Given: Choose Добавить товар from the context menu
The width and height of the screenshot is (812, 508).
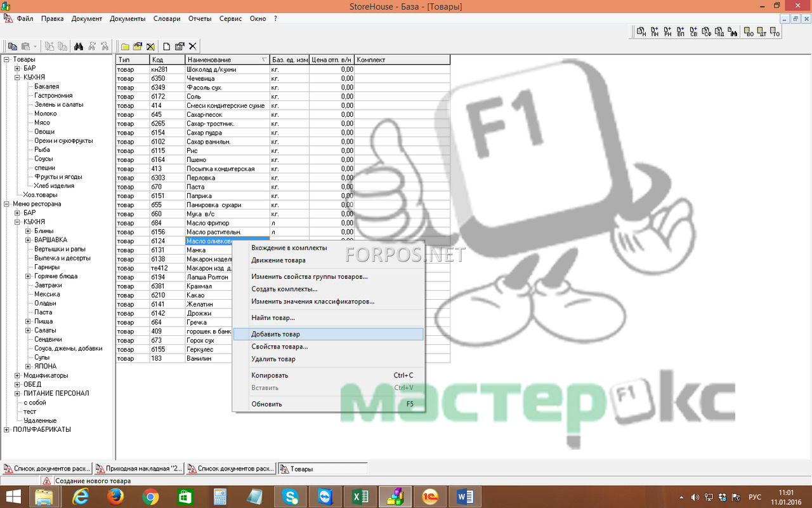Looking at the screenshot, I should [275, 334].
